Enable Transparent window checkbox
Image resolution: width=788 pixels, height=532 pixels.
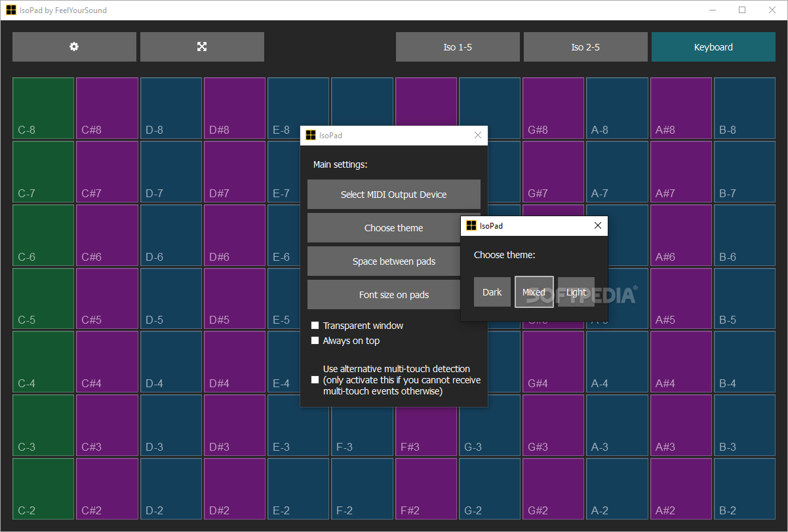tap(315, 326)
